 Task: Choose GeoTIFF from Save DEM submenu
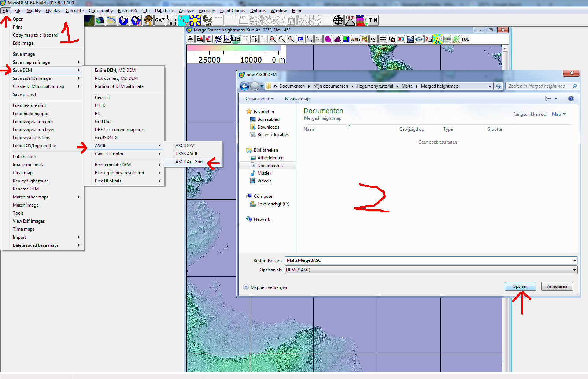pos(124,97)
